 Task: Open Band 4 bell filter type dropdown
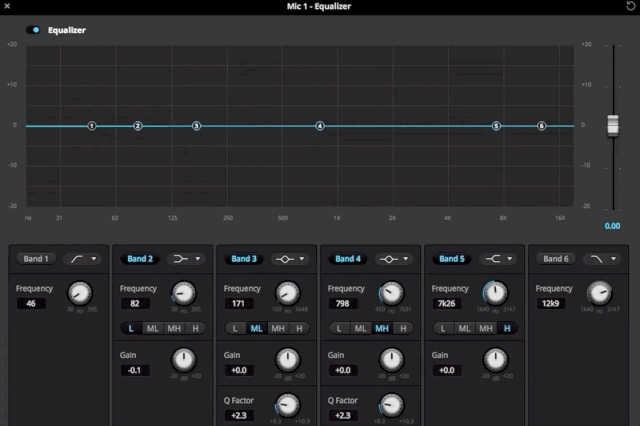tap(394, 259)
